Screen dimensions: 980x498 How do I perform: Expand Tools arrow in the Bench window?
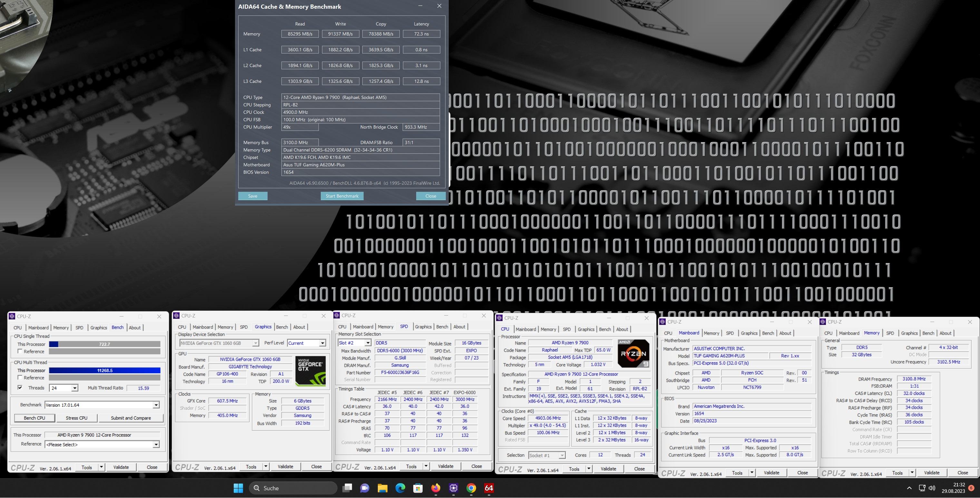pyautogui.click(x=101, y=467)
